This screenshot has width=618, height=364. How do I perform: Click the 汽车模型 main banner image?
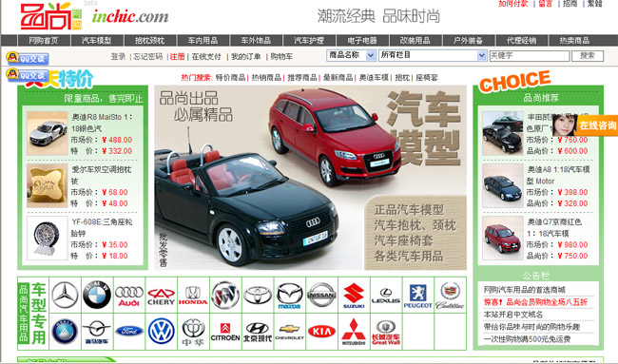[310, 178]
